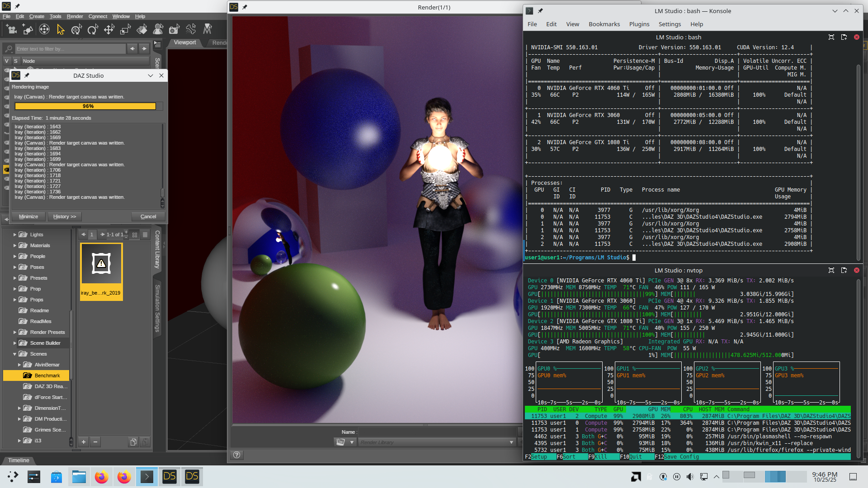Click the Minimize button in render dialog
Viewport: 868px width, 488px height.
(x=28, y=217)
